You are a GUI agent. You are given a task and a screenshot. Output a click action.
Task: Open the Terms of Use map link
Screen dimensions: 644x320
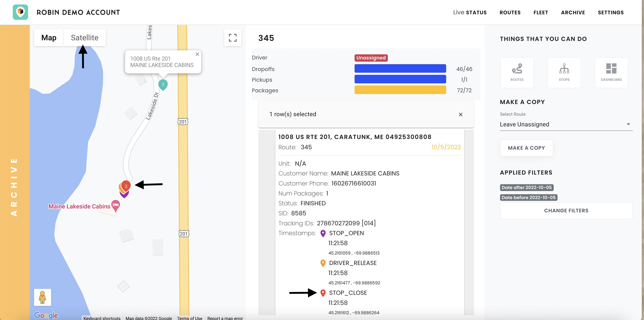[190, 318]
